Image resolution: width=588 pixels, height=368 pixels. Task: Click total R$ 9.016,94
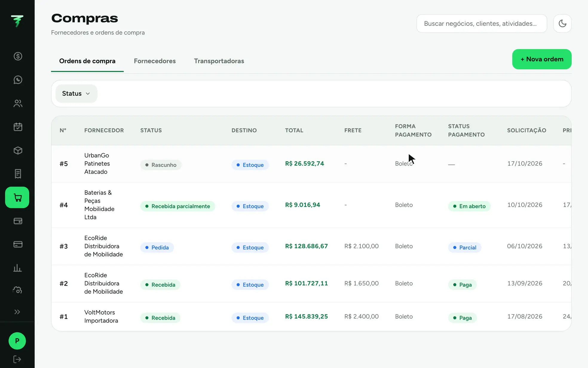pos(302,205)
